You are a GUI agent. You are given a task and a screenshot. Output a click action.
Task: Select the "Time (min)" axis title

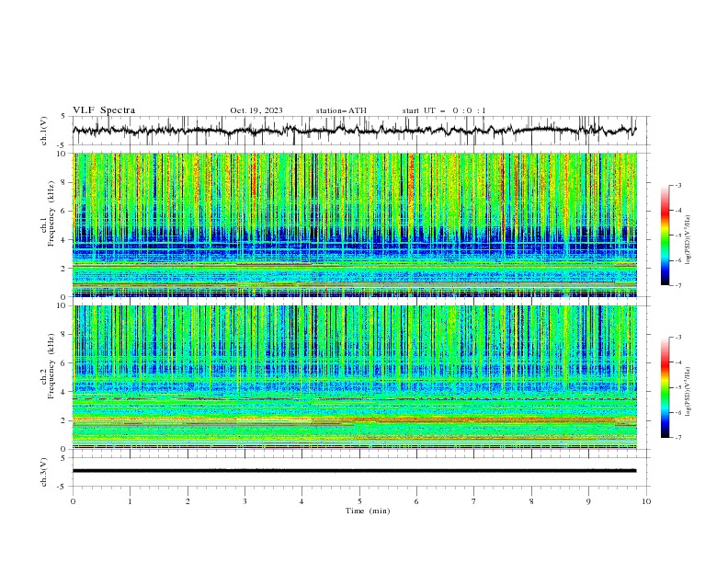(x=368, y=511)
